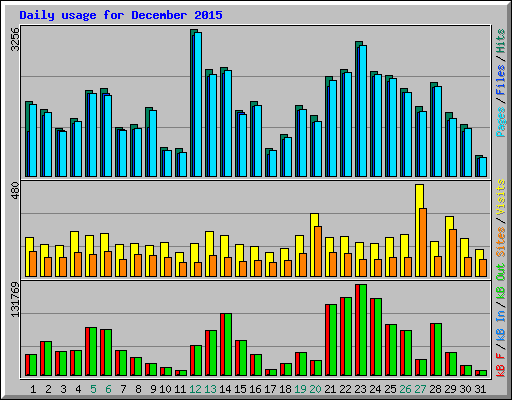The image size is (512, 400).
Task: Click day 14 on the x-axis
Action: click(x=226, y=389)
